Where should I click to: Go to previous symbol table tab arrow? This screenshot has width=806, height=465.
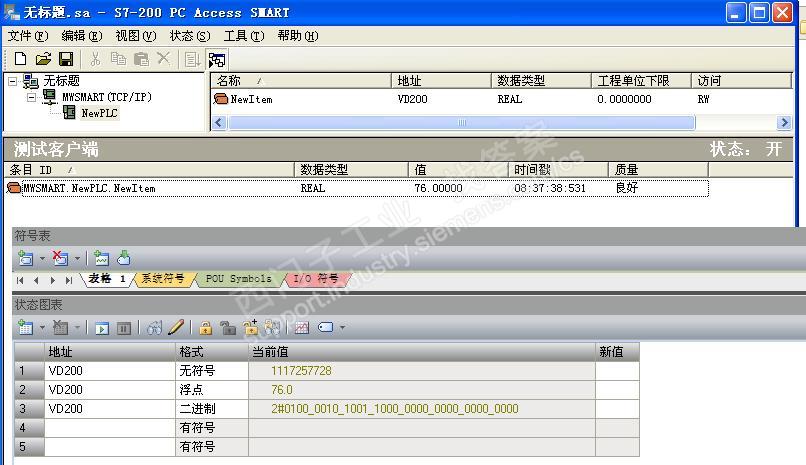36,280
